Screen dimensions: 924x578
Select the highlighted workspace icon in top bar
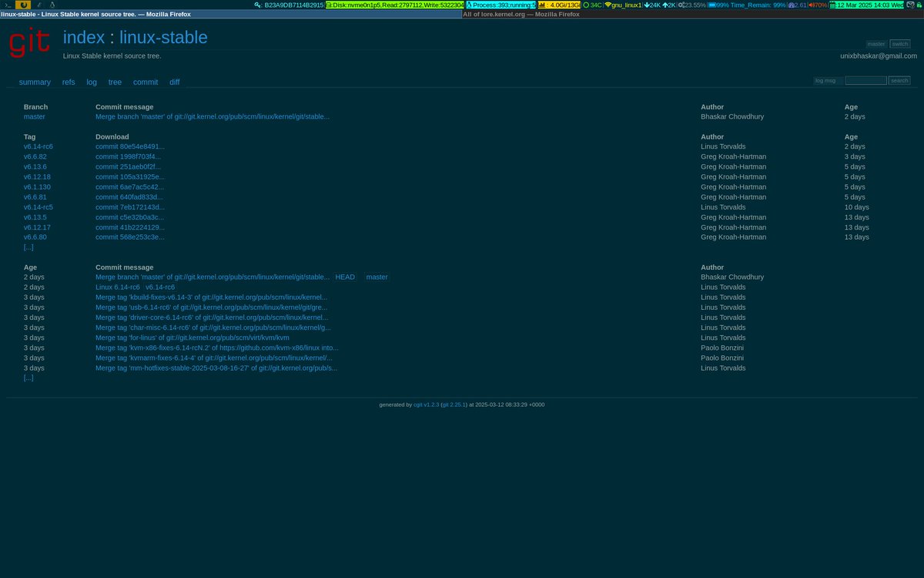[x=23, y=5]
